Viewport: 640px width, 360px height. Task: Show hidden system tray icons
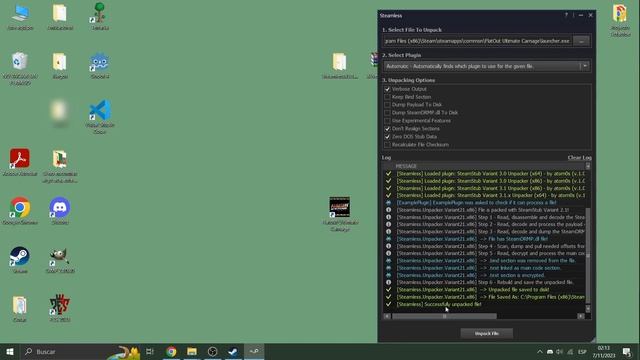pos(540,351)
